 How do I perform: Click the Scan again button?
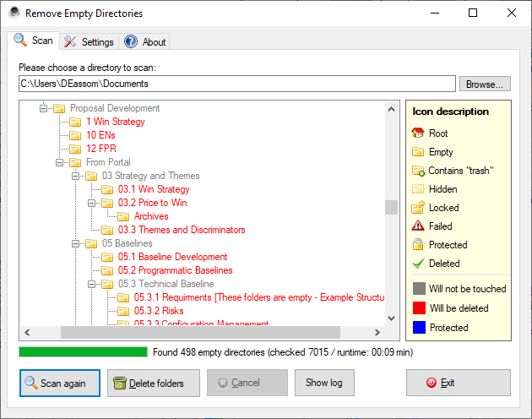(60, 383)
